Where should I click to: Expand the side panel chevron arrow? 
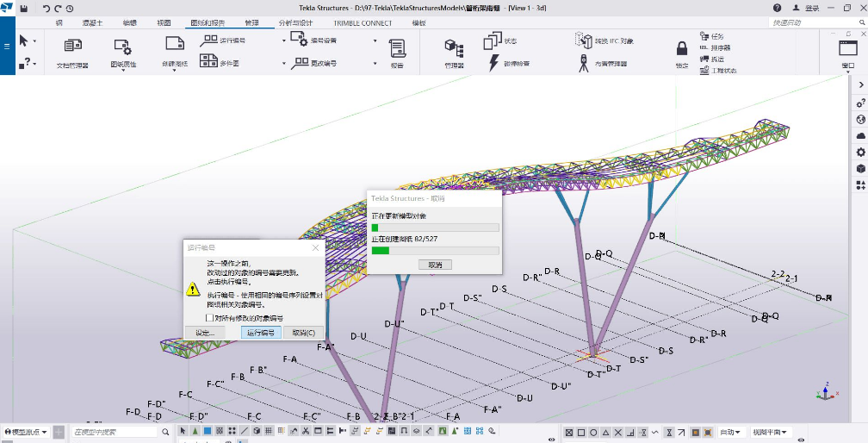tap(861, 84)
